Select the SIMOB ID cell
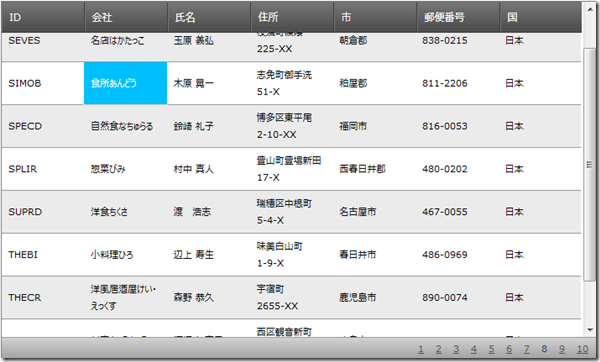This screenshot has height=362, width=600. [43, 83]
